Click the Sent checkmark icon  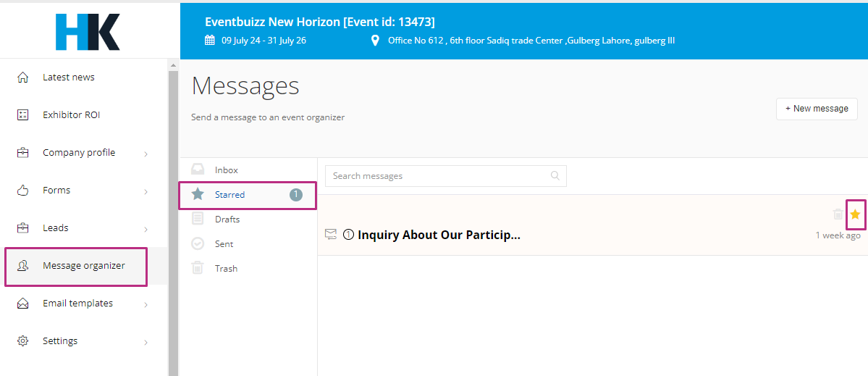[x=197, y=243]
